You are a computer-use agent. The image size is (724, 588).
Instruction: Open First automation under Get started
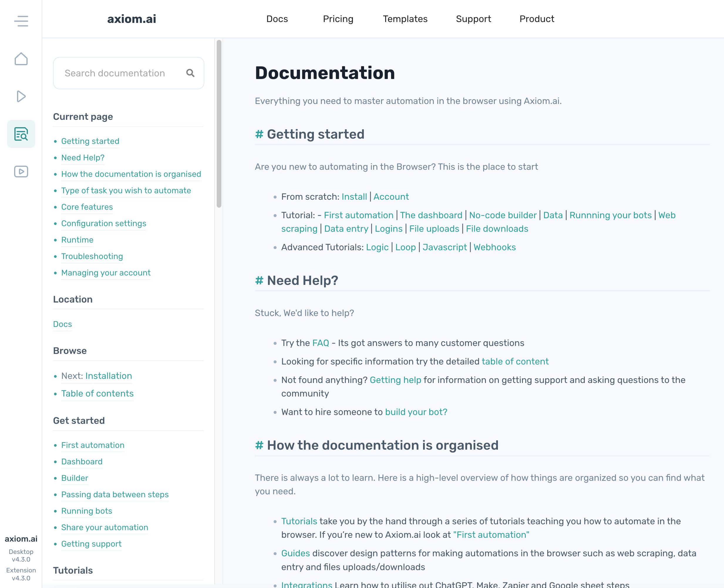tap(93, 445)
